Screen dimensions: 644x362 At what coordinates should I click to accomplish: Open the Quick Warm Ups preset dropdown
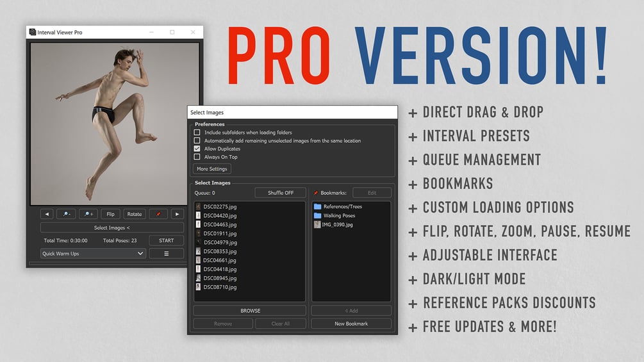coord(93,253)
